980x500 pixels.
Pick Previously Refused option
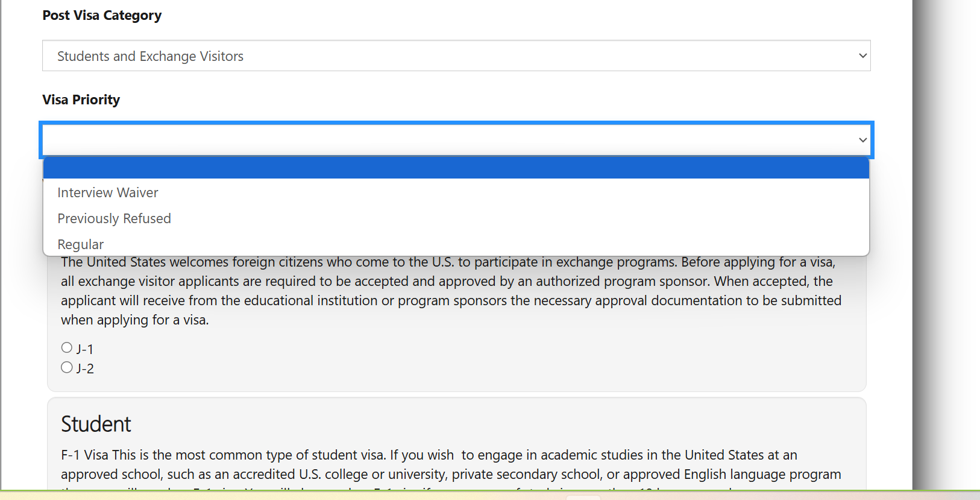[115, 219]
